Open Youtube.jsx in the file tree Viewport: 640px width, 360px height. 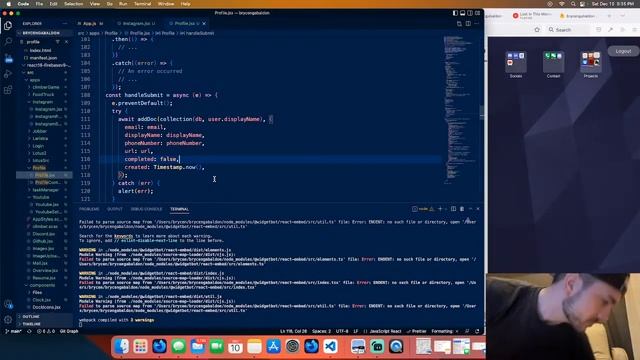[47, 204]
